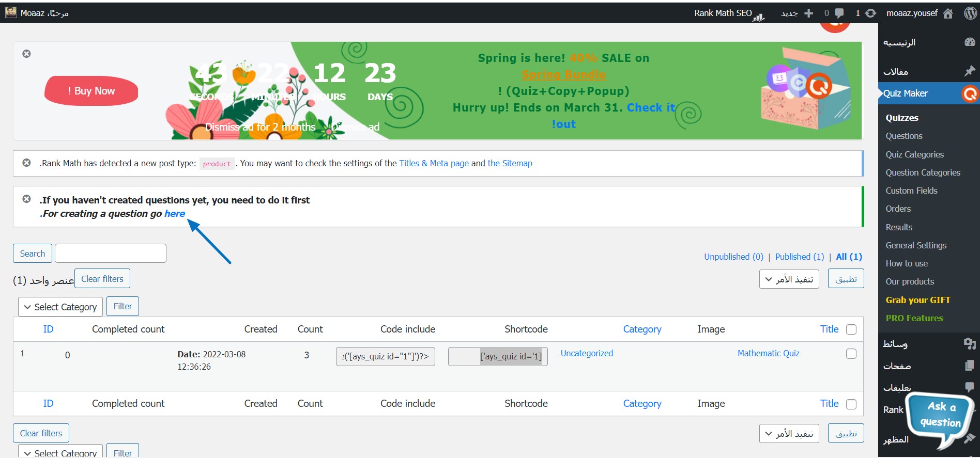Open Question Categories in the sidebar
This screenshot has width=980, height=458.
tap(923, 172)
